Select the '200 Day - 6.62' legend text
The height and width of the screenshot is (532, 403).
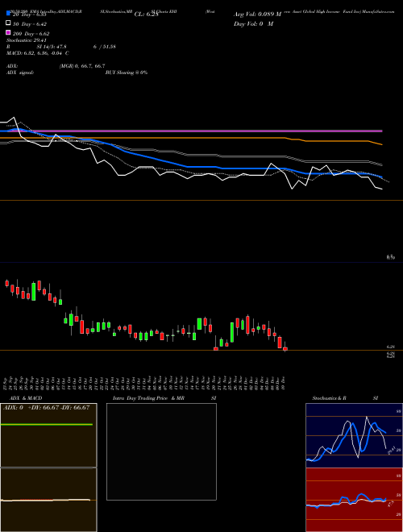point(31,34)
